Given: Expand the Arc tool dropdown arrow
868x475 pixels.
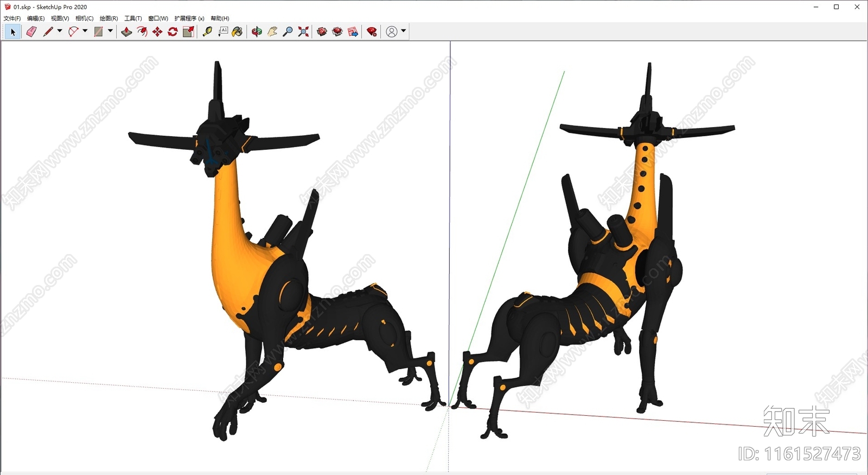Looking at the screenshot, I should pos(85,31).
